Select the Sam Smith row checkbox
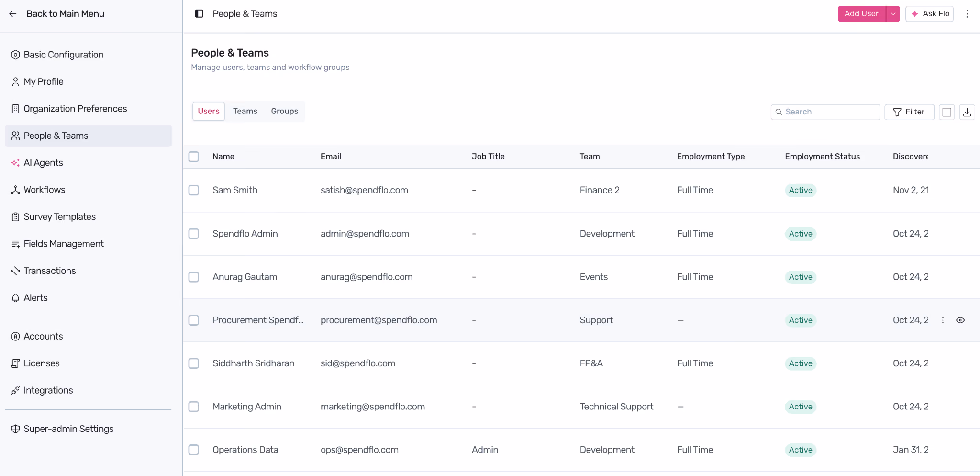The height and width of the screenshot is (476, 980). pyautogui.click(x=194, y=190)
